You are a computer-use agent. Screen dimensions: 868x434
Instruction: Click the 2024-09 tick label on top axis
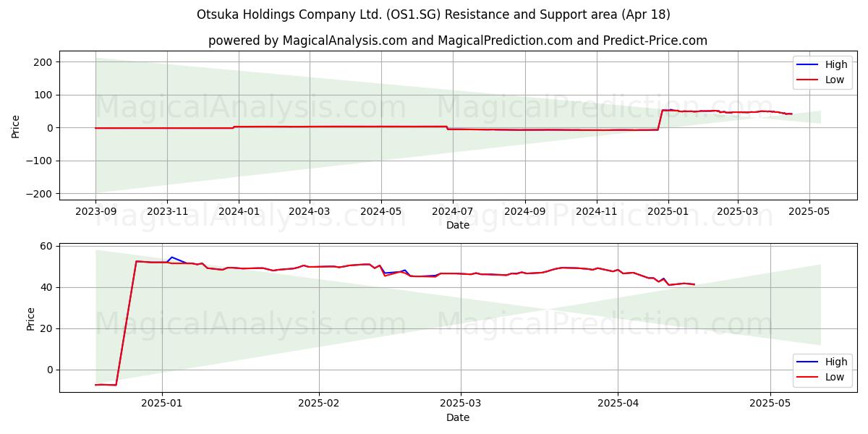(x=524, y=212)
